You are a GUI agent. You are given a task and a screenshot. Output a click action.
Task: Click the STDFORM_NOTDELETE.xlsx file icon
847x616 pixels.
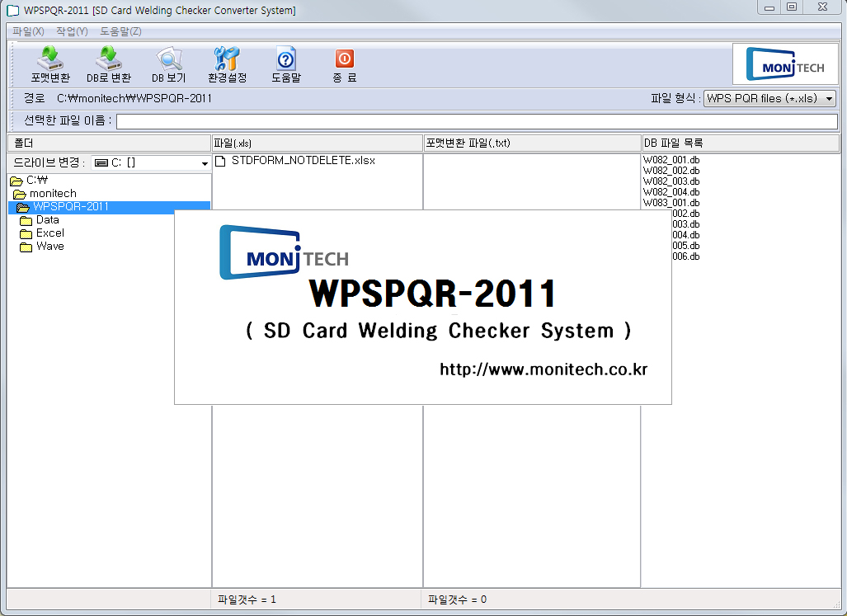click(x=220, y=161)
